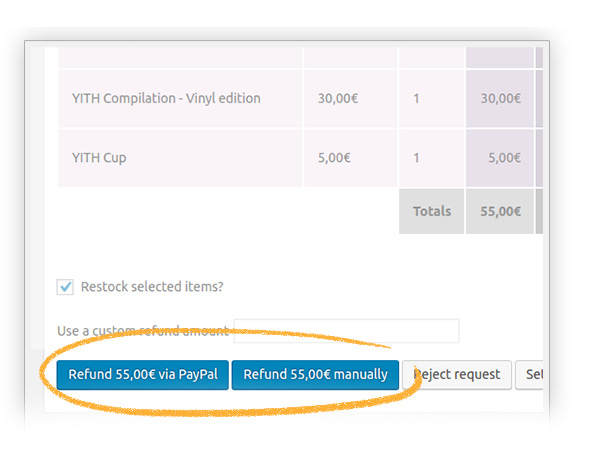
Task: Click the 30,00€ unit price of Vinyl edition
Action: [338, 98]
